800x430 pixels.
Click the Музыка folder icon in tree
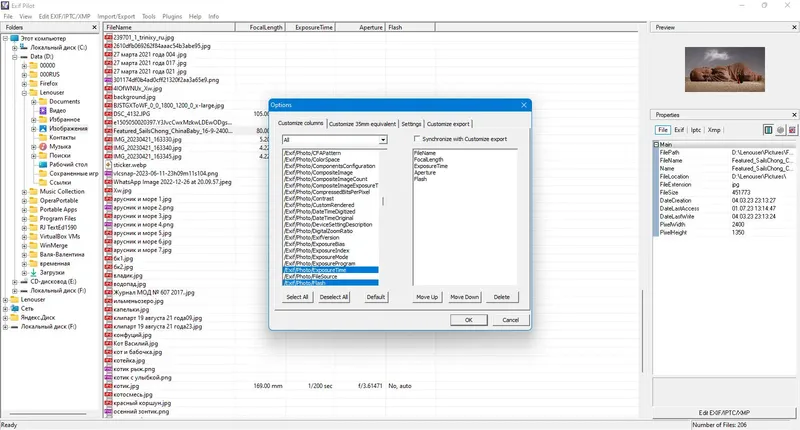coord(43,146)
